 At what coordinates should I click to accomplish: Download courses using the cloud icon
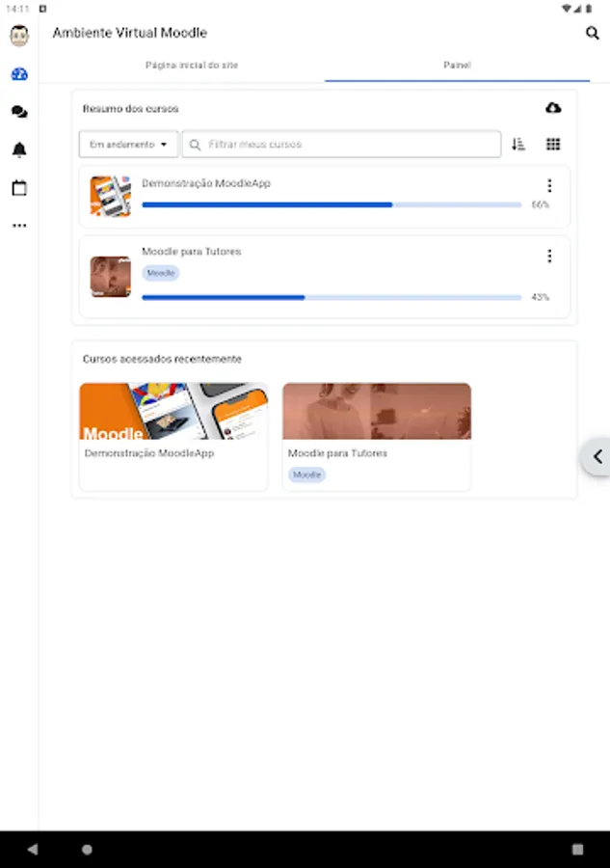click(553, 108)
